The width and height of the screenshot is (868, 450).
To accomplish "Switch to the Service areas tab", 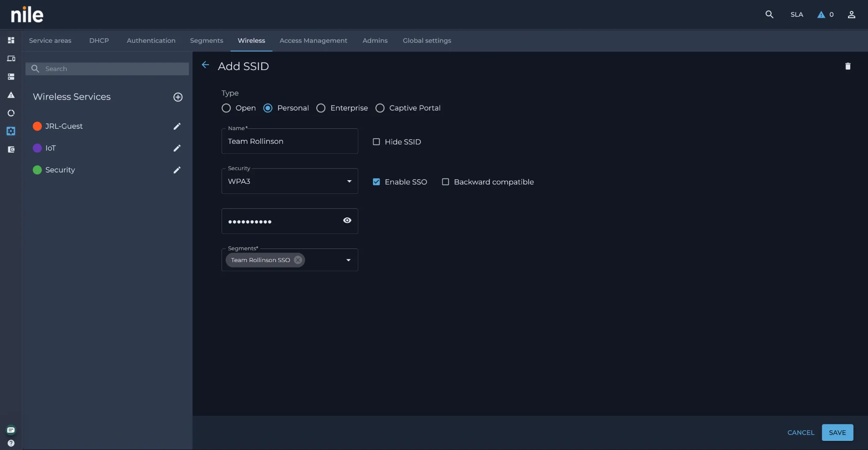I will (x=50, y=40).
